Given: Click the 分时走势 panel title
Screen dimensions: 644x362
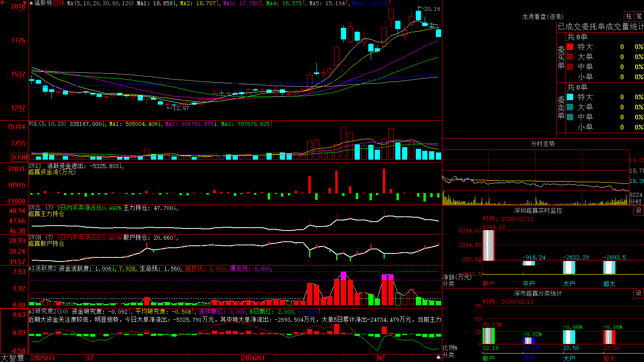Looking at the screenshot, I should tap(543, 144).
